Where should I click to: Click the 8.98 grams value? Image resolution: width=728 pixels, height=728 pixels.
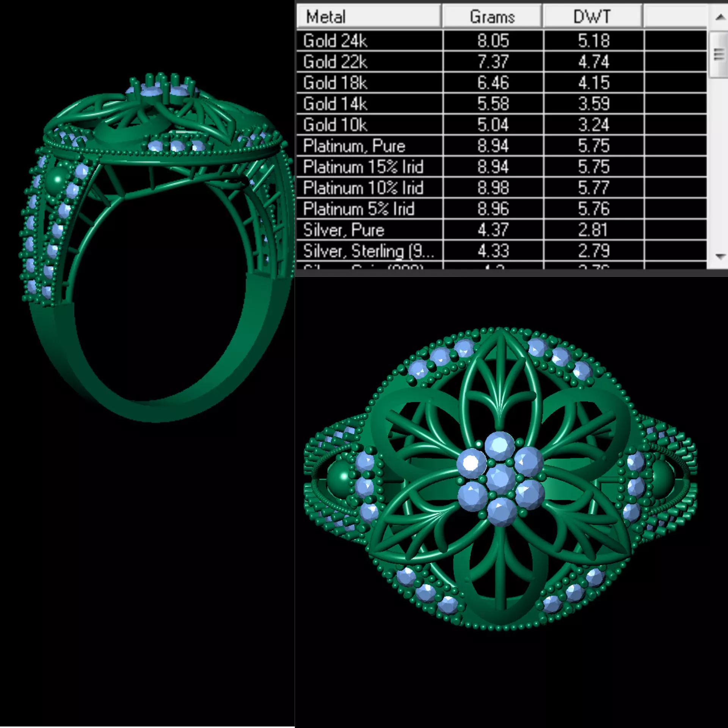pos(493,188)
